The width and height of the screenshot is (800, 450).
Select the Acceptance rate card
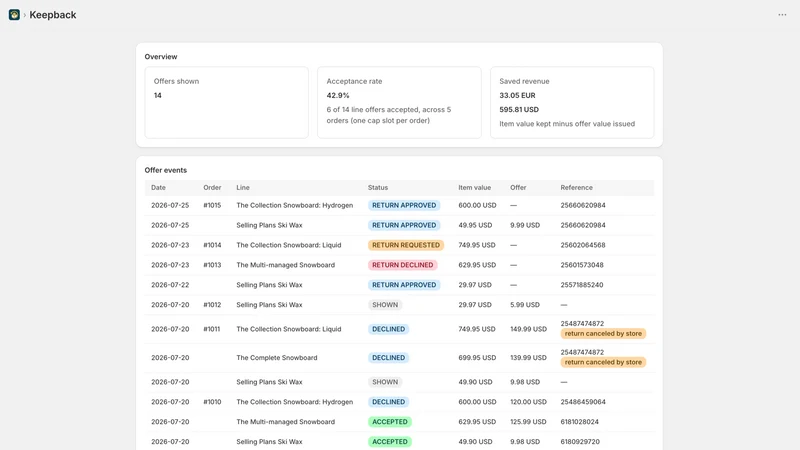[x=399, y=102]
